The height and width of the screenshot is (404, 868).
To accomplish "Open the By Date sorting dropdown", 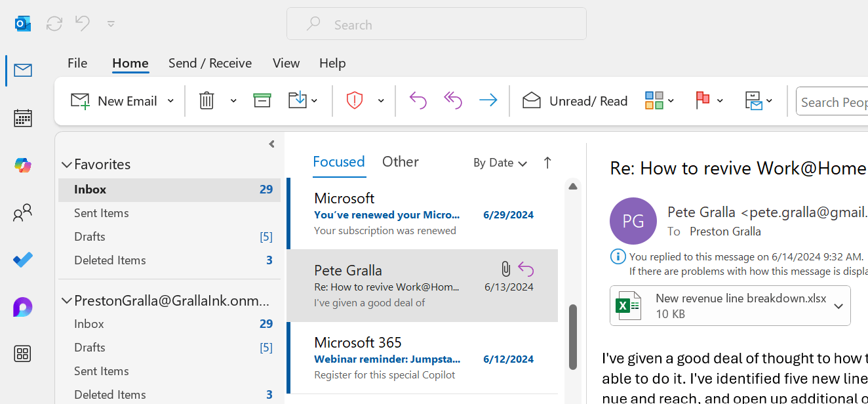I will (500, 162).
